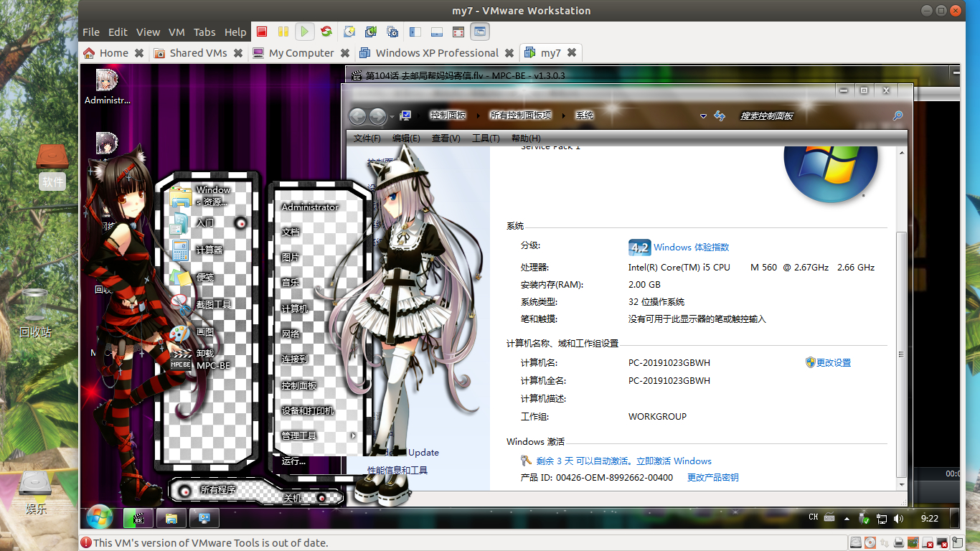Open the VMware Help menu

click(x=235, y=32)
